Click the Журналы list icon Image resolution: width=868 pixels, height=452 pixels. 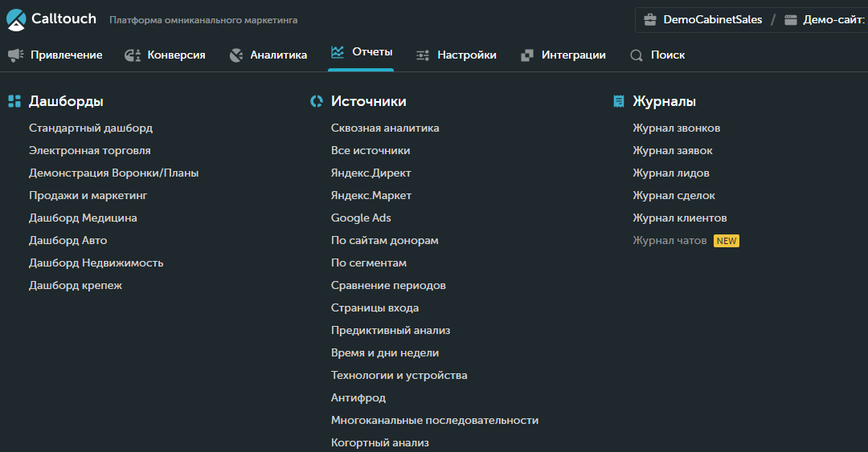tap(619, 101)
